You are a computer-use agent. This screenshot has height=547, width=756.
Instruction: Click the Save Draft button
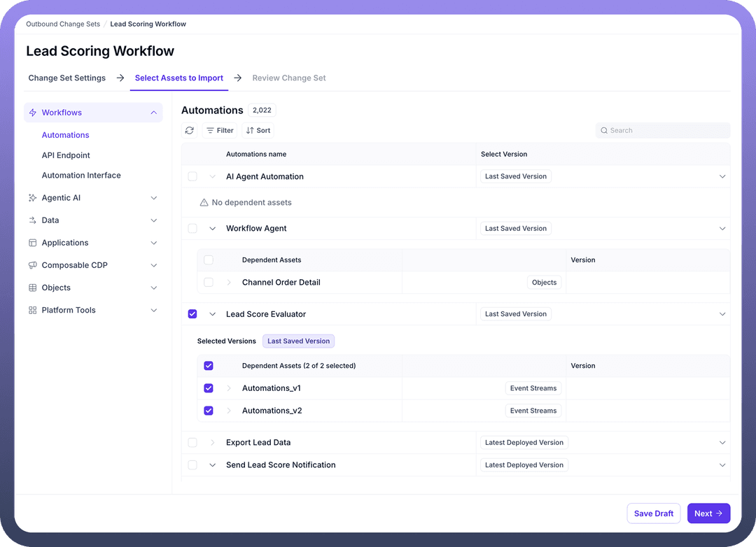653,513
